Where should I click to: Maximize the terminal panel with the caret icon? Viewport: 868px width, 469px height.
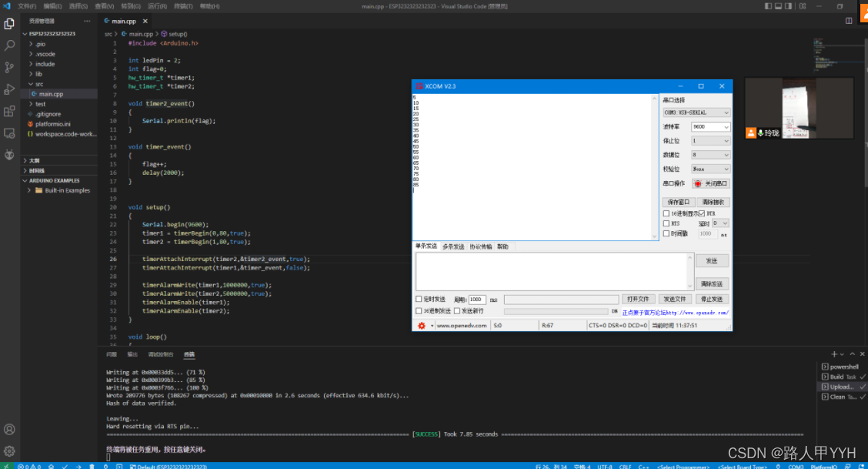click(853, 353)
